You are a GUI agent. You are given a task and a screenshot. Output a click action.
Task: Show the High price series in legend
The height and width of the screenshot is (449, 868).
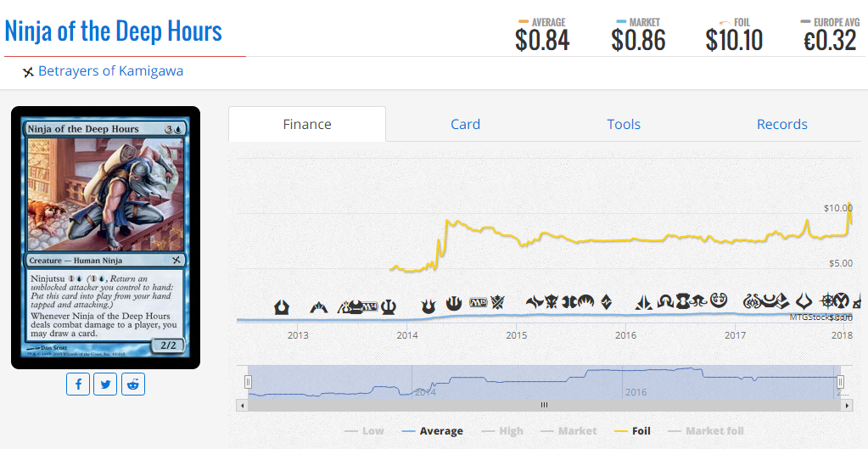[501, 431]
